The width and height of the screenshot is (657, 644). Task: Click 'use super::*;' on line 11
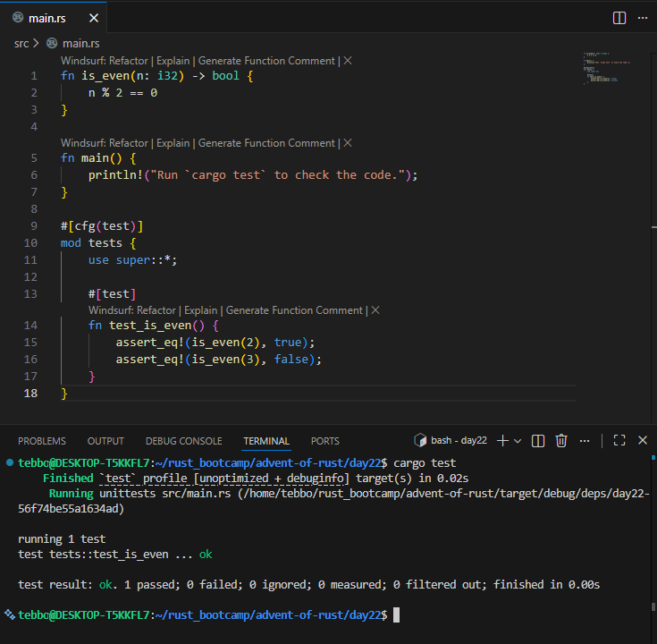132,260
